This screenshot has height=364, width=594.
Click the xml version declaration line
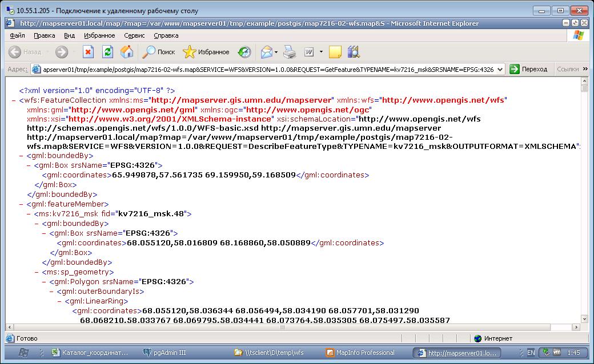pyautogui.click(x=97, y=91)
